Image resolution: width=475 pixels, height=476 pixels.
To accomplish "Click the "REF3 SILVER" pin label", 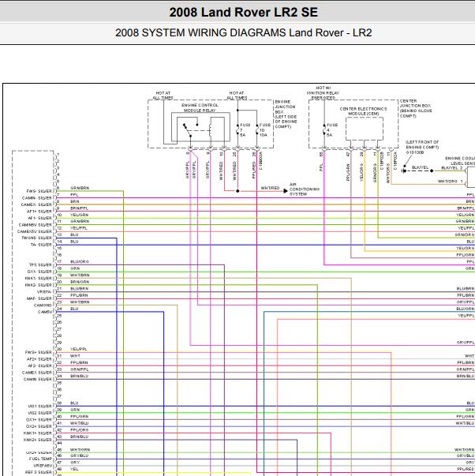I will pos(39,472).
